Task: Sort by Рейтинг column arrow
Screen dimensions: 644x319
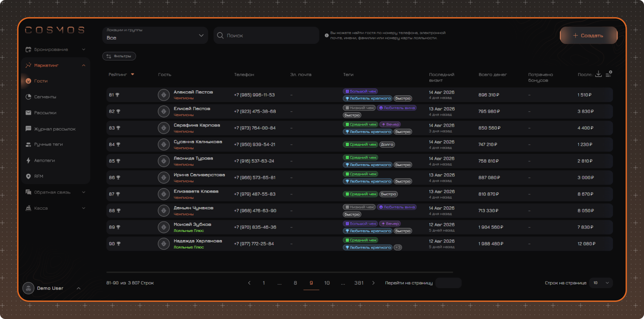Action: pyautogui.click(x=133, y=74)
